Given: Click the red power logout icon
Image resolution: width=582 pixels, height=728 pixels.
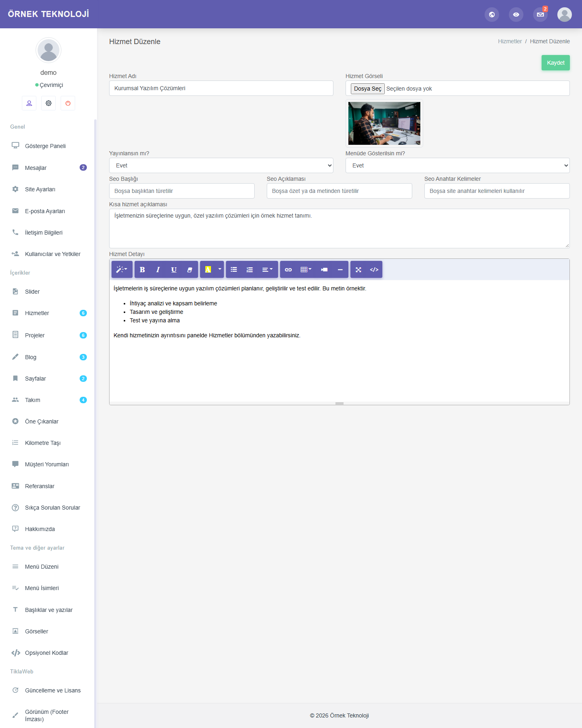Looking at the screenshot, I should click(68, 103).
